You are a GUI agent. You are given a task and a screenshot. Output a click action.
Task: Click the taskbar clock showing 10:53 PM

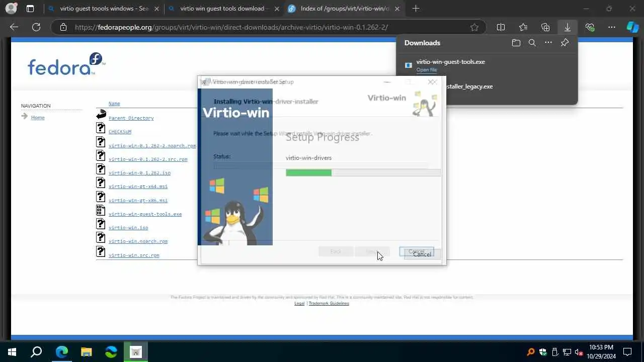point(601,351)
